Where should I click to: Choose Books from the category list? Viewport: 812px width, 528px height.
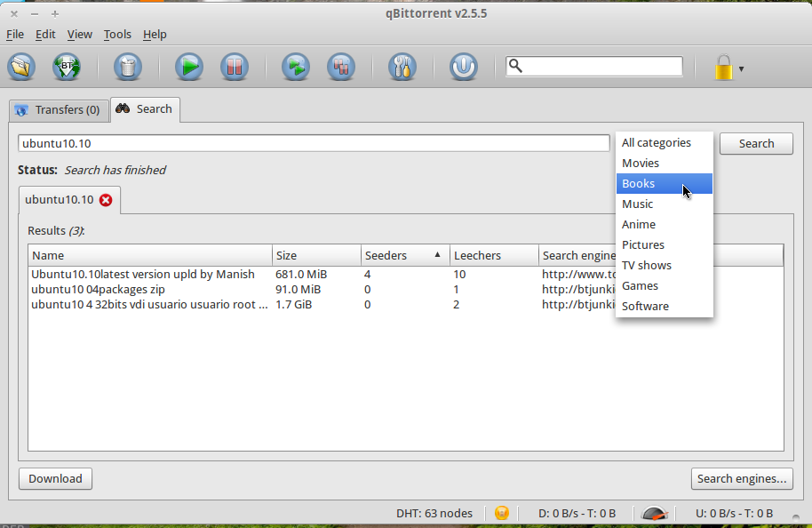(x=665, y=183)
